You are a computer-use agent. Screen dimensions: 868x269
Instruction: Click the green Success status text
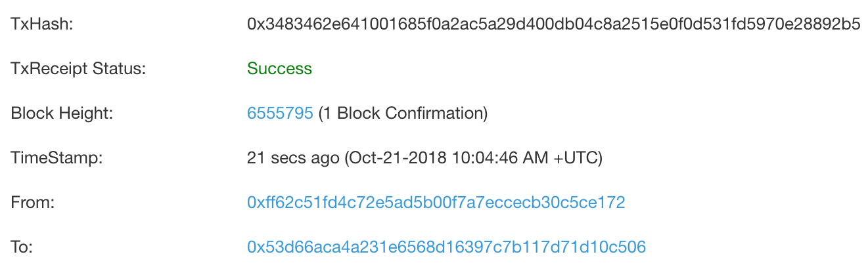[279, 69]
